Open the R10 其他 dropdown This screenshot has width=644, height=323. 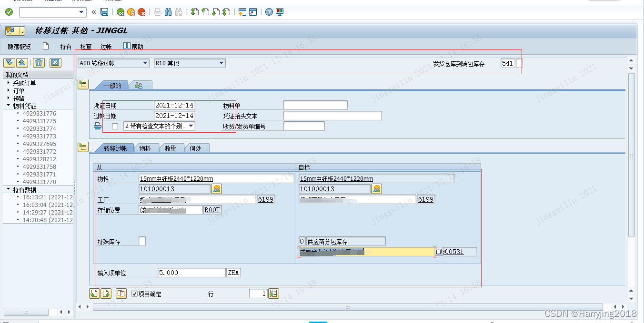pos(221,63)
